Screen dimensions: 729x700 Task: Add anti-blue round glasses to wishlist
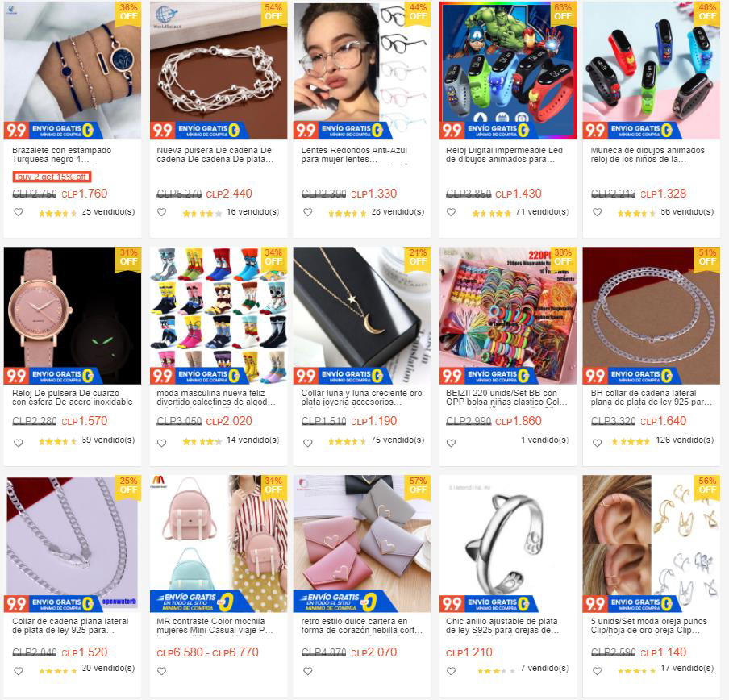click(308, 212)
